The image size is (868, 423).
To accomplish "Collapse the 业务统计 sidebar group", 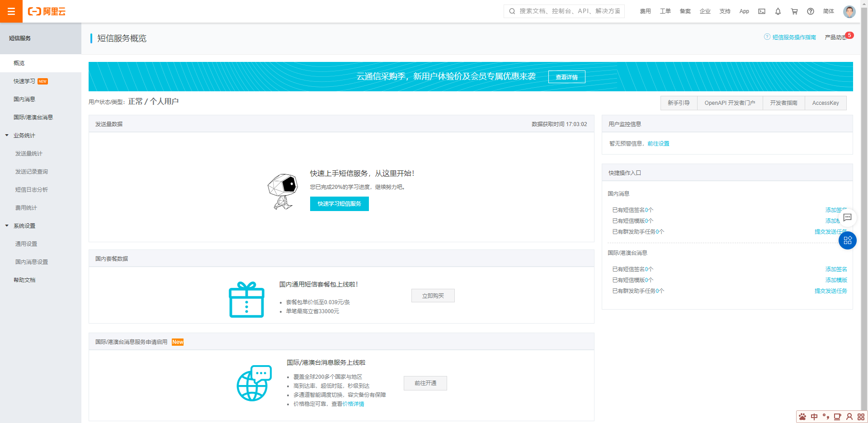I will [7, 136].
